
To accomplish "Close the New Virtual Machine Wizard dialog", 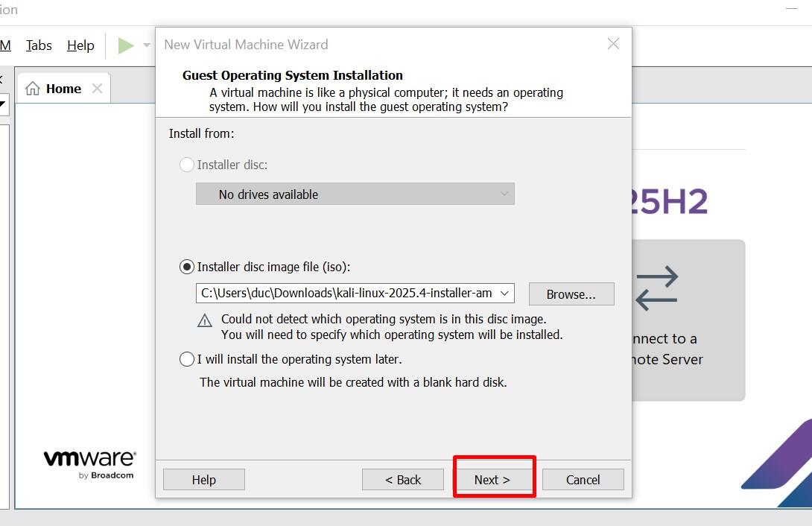I will pos(613,45).
